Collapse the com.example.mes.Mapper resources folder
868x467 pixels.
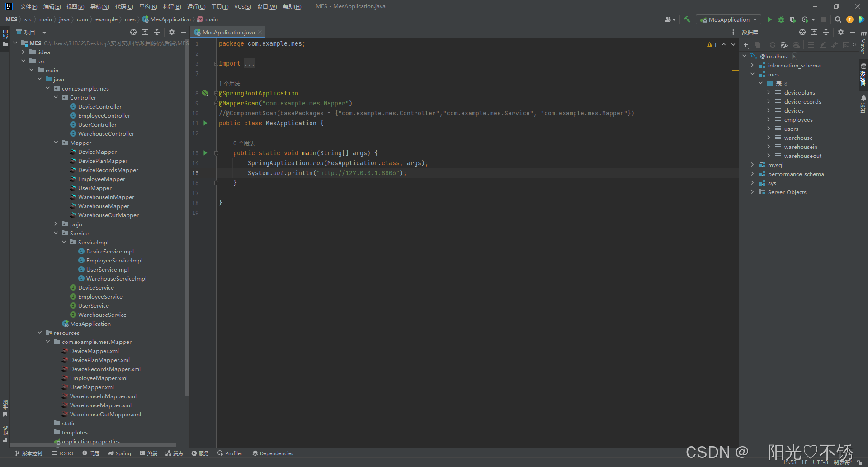pyautogui.click(x=47, y=342)
